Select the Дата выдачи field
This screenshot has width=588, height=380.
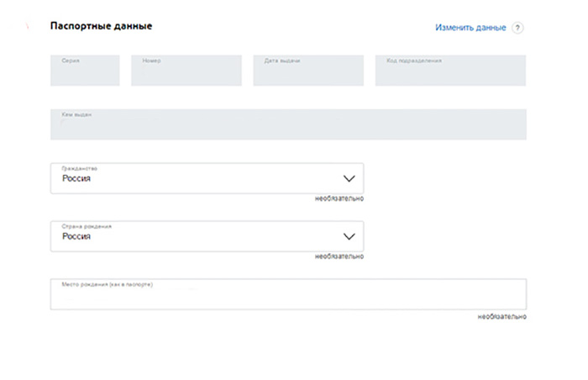pyautogui.click(x=308, y=71)
